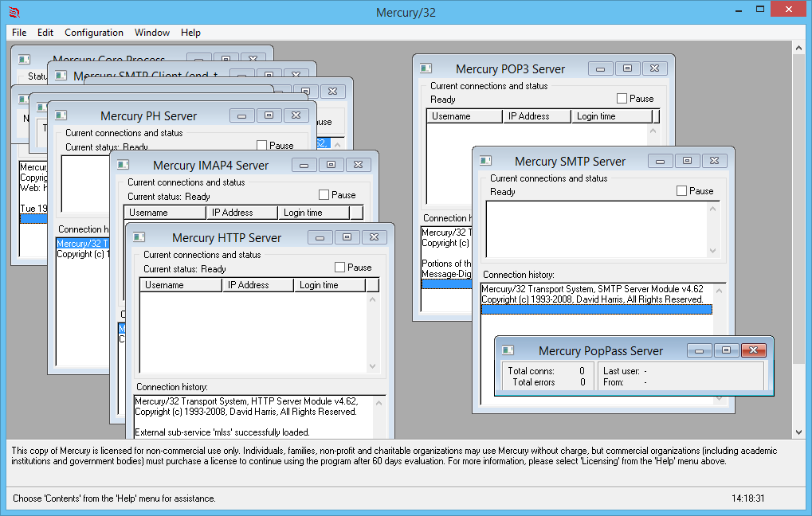Image resolution: width=812 pixels, height=516 pixels.
Task: Minimize the Mercury HTTP Server window
Action: (320, 237)
